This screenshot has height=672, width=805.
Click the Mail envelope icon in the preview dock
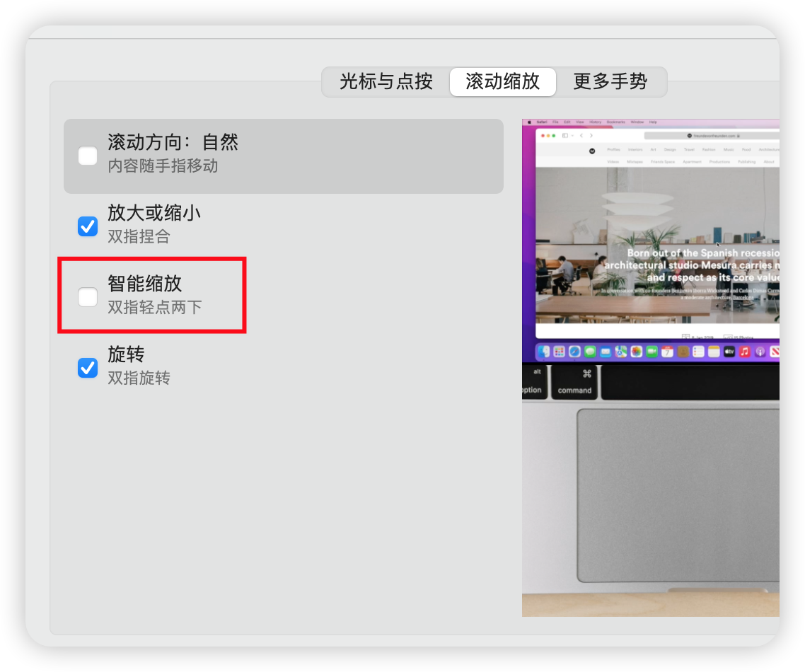[x=606, y=352]
